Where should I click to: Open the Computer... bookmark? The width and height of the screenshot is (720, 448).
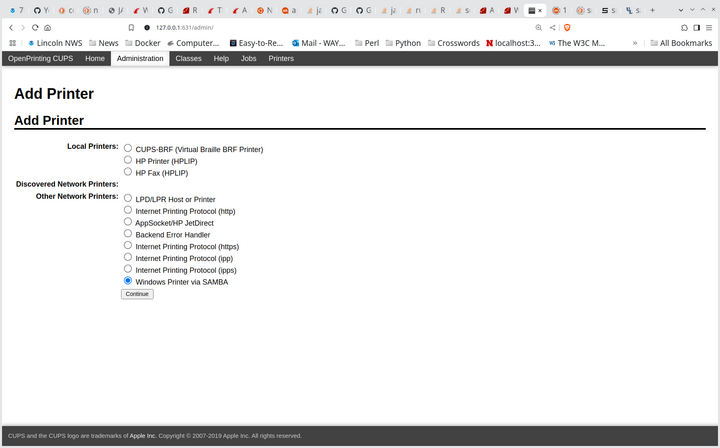click(x=193, y=43)
